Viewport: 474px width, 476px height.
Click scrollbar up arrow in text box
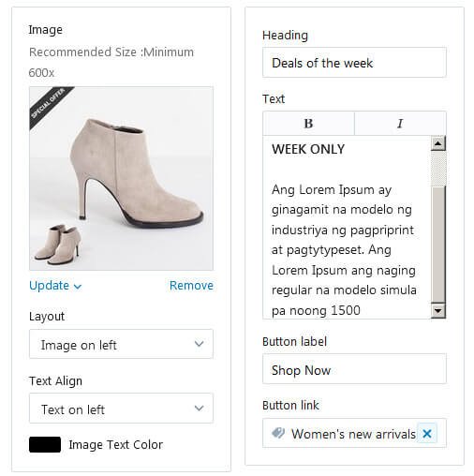pyautogui.click(x=438, y=143)
